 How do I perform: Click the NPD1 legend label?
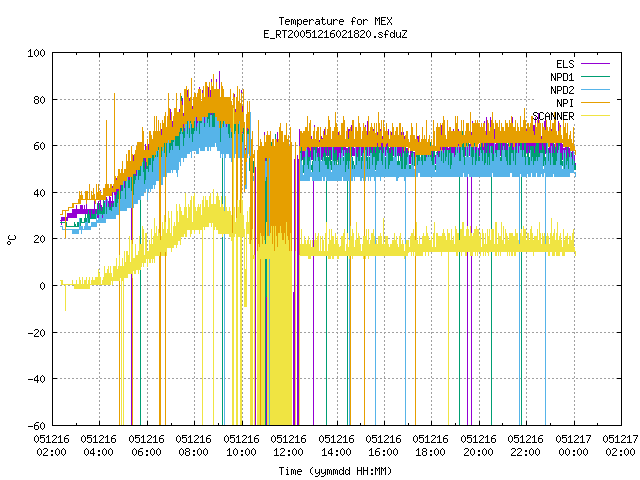click(562, 77)
